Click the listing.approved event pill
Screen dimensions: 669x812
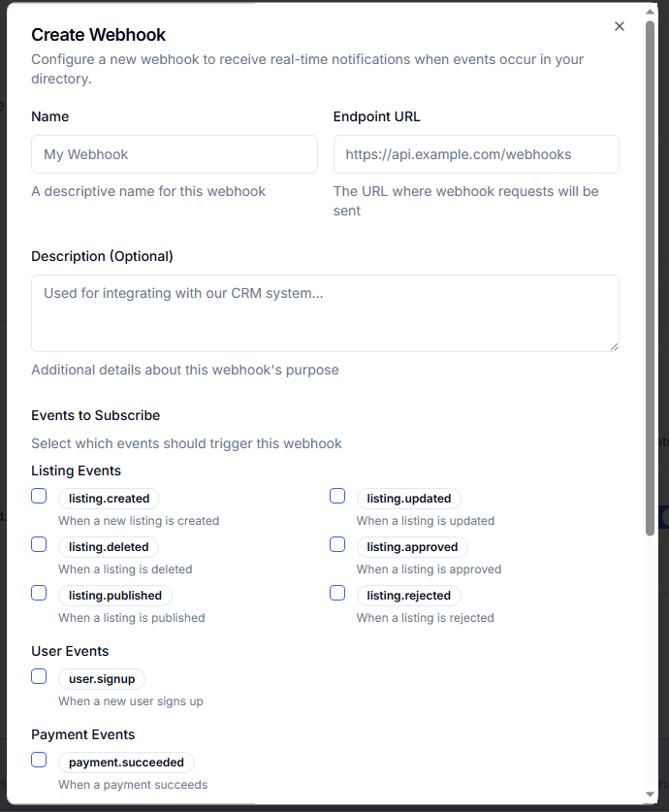(412, 546)
